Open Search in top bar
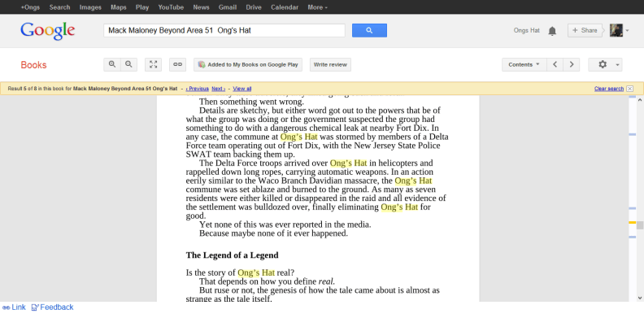Viewport: 644px width, 314px height. 59,7
